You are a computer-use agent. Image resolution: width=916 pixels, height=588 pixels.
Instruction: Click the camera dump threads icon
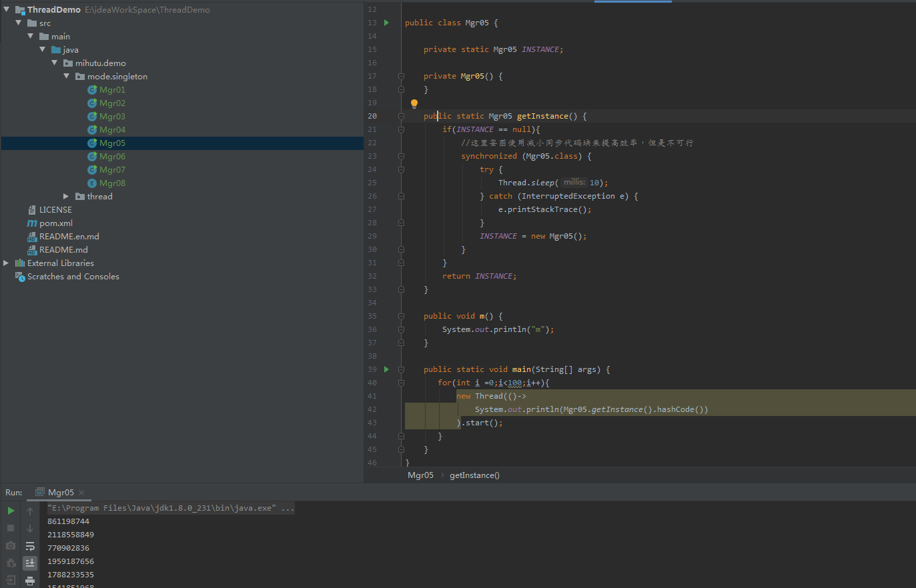(11, 545)
